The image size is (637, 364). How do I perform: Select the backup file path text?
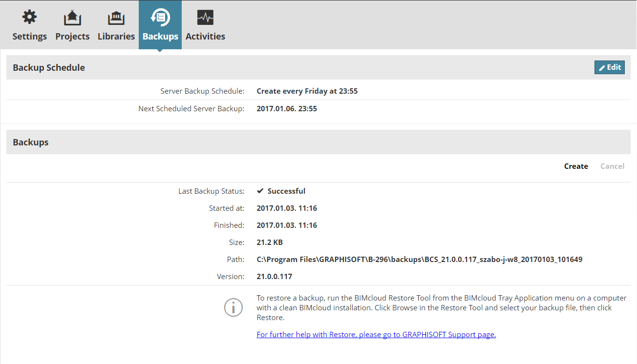point(419,259)
